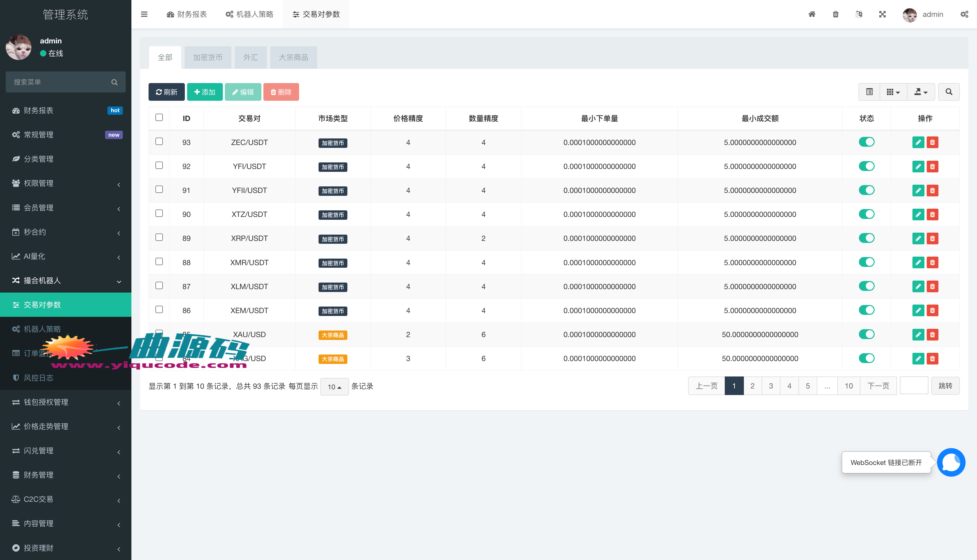Toggle table card view icon

click(x=869, y=92)
